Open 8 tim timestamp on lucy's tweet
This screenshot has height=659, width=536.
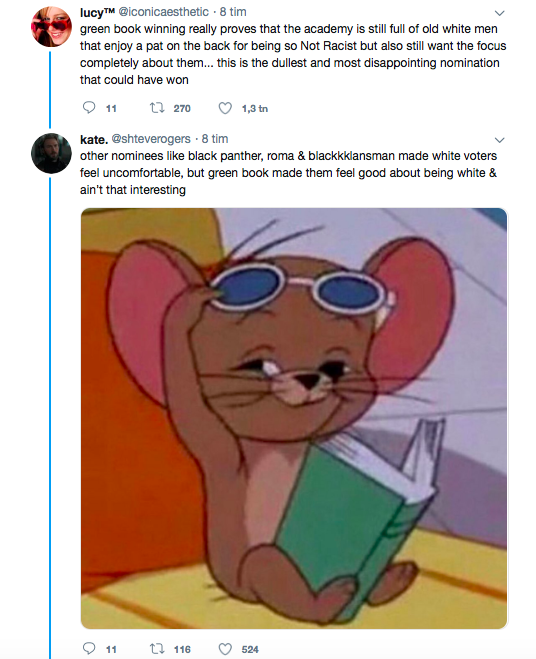coord(233,12)
